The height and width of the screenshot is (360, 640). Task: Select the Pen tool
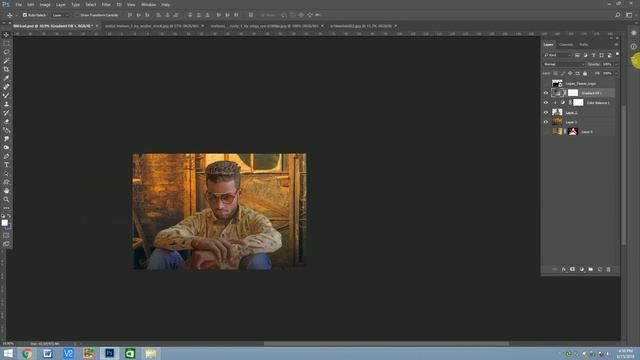click(x=6, y=156)
